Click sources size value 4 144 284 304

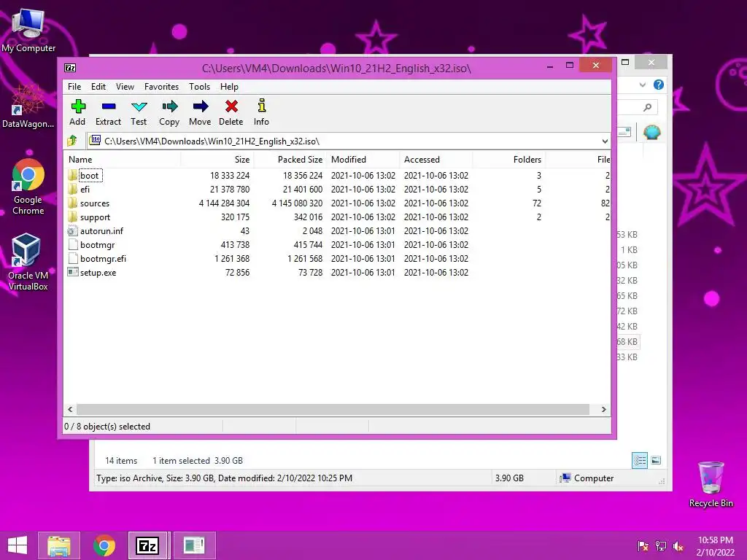coord(224,203)
